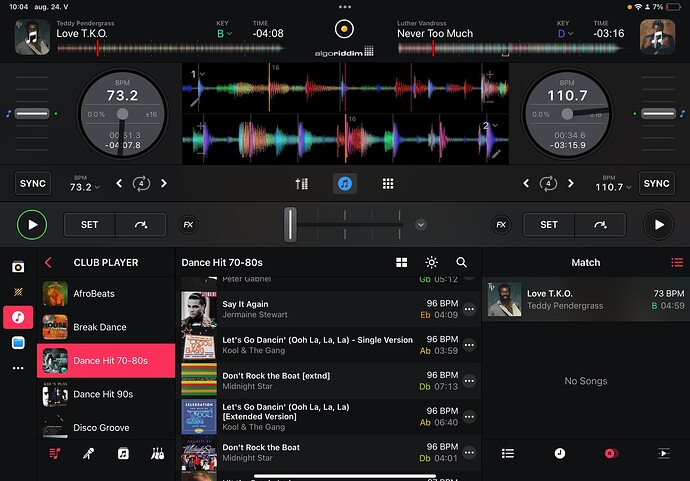Select the top sidebar media source icon
Image resolution: width=690 pixels, height=481 pixels.
tap(18, 267)
